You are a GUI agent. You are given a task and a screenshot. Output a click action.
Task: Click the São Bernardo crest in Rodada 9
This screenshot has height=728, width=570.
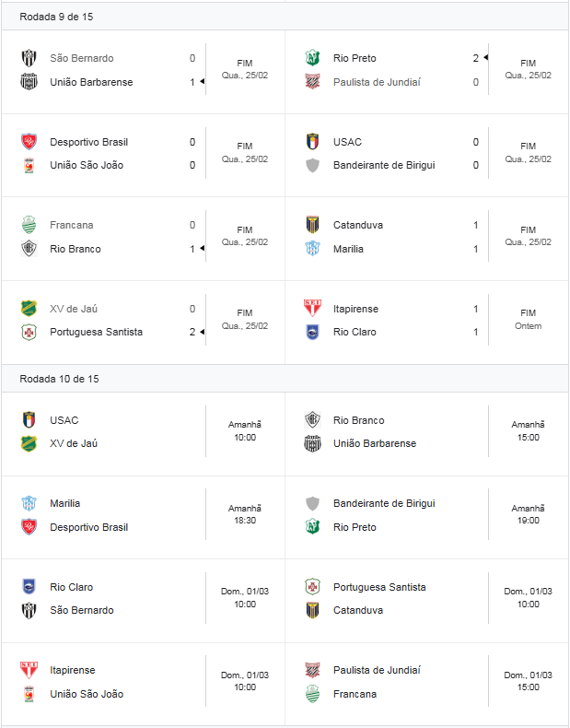tap(28, 58)
